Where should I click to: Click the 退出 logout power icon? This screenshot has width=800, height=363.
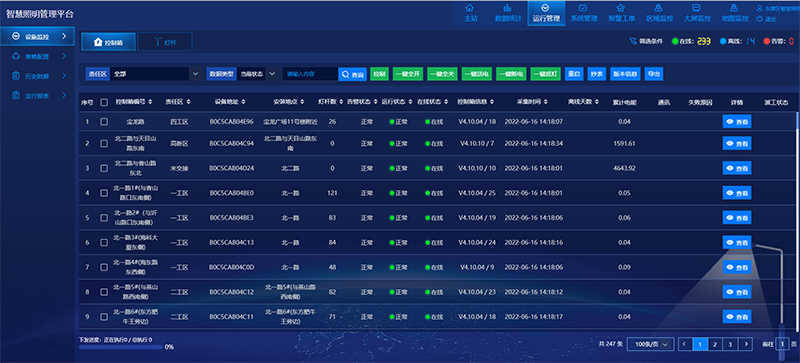coord(760,19)
